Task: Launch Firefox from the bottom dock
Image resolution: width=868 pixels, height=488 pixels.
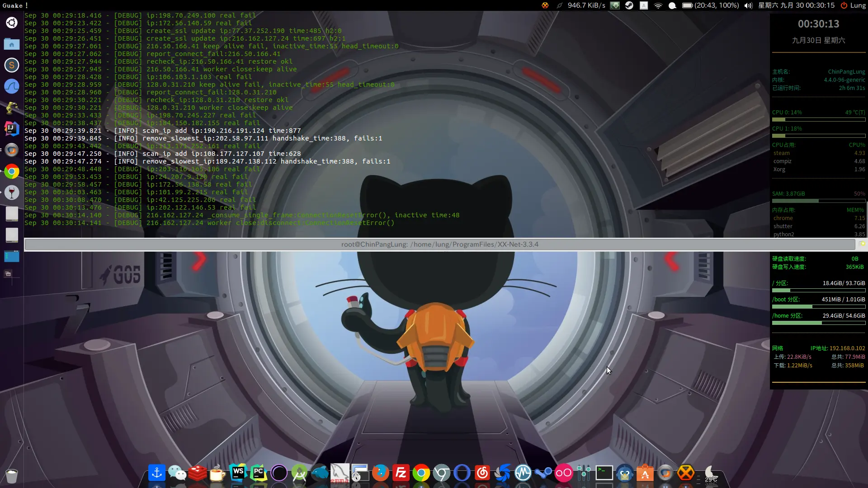Action: pyautogui.click(x=380, y=473)
